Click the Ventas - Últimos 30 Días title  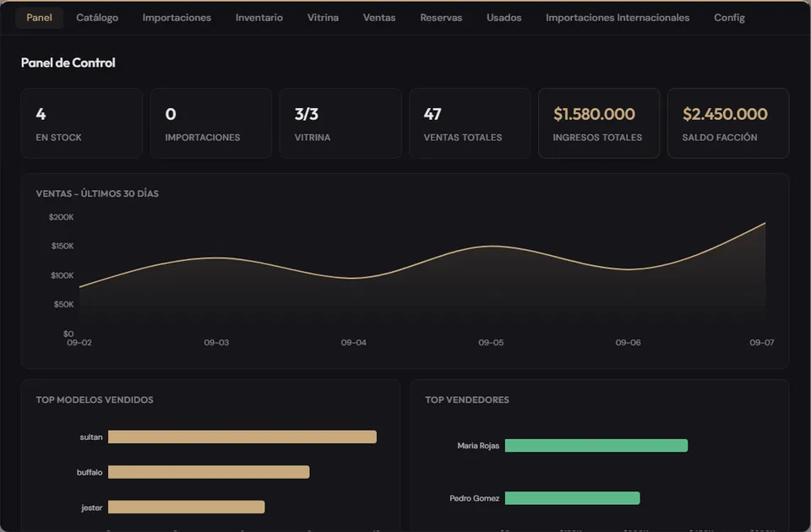point(97,194)
